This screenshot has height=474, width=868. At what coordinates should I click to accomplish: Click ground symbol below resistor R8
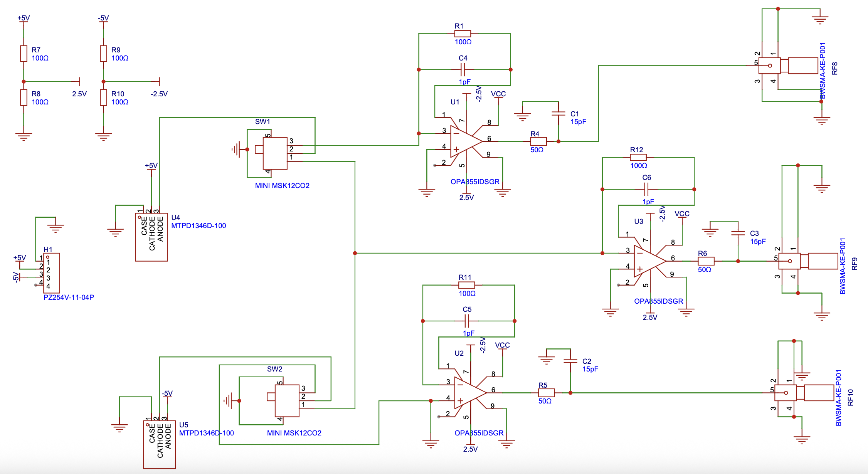click(x=24, y=137)
